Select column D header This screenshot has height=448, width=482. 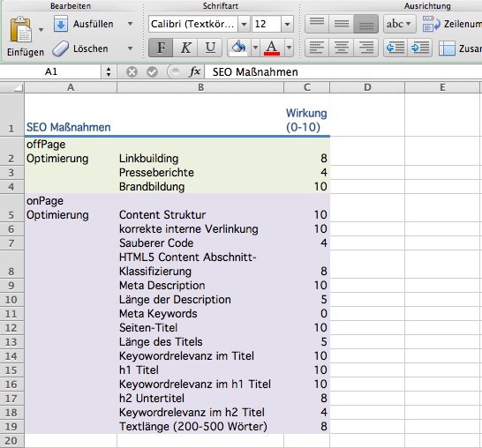(367, 87)
